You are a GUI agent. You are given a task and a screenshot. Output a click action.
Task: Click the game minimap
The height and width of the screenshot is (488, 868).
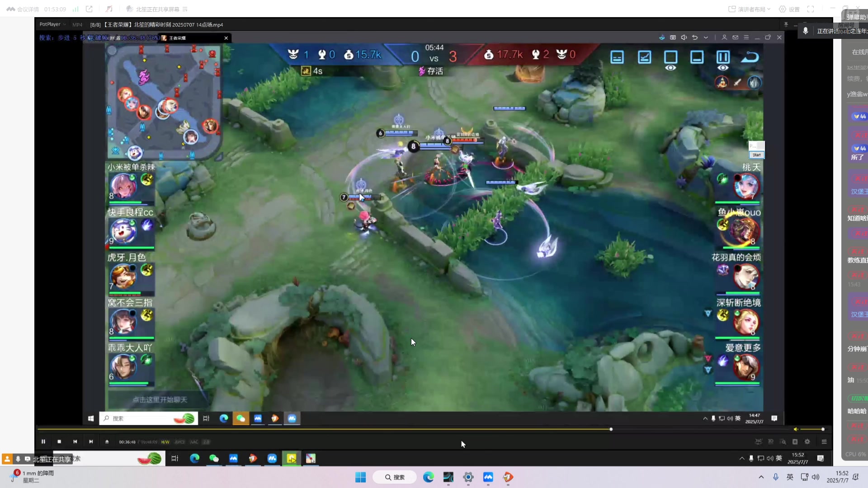[x=164, y=102]
